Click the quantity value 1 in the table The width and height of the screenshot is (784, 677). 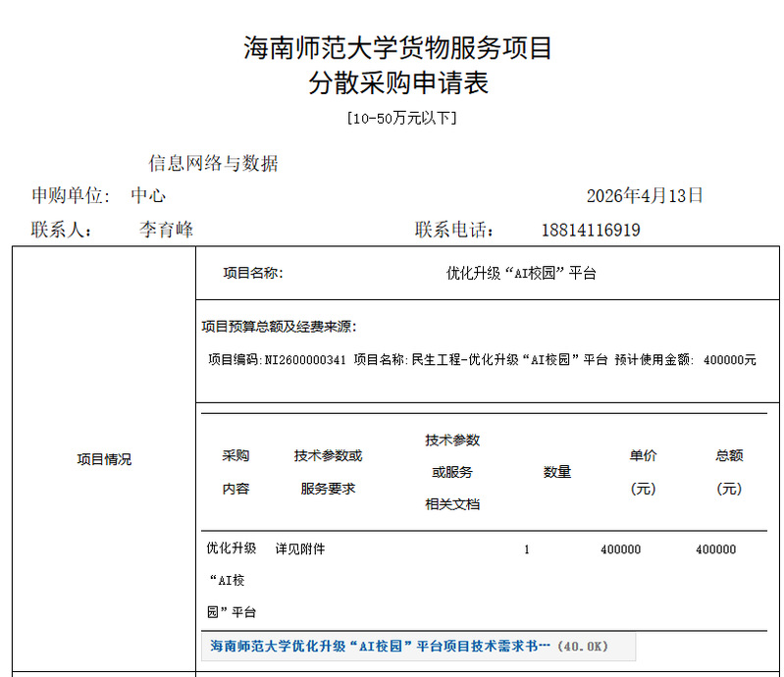(527, 549)
